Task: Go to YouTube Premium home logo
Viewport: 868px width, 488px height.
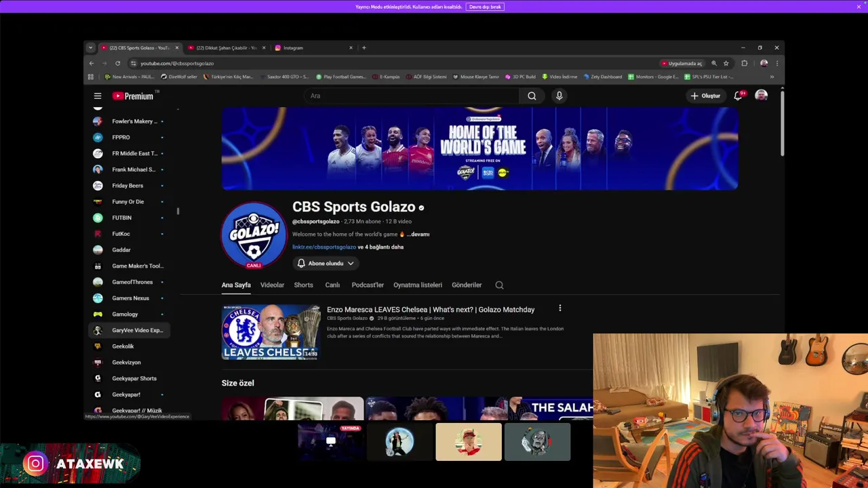Action: 134,96
